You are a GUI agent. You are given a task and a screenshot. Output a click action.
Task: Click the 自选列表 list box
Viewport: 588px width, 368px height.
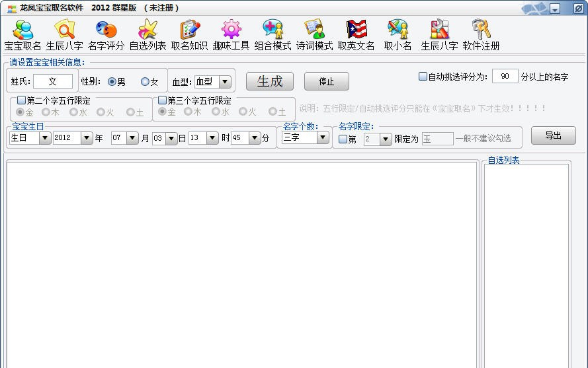526,266
